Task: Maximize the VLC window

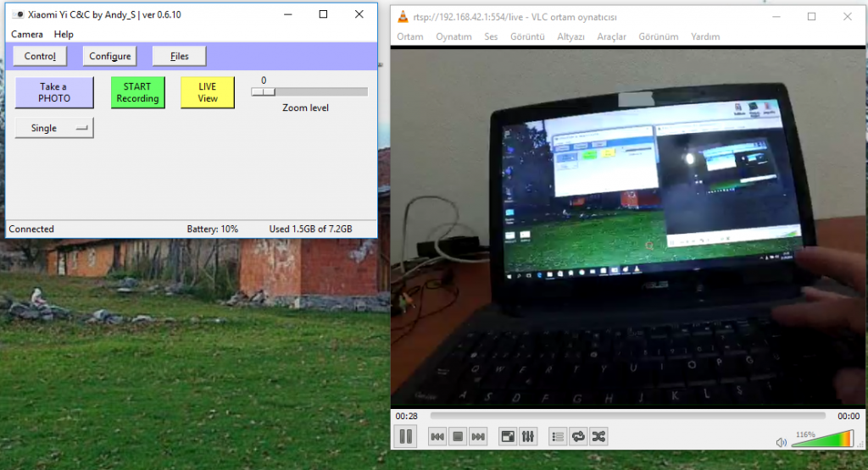Action: 811,17
